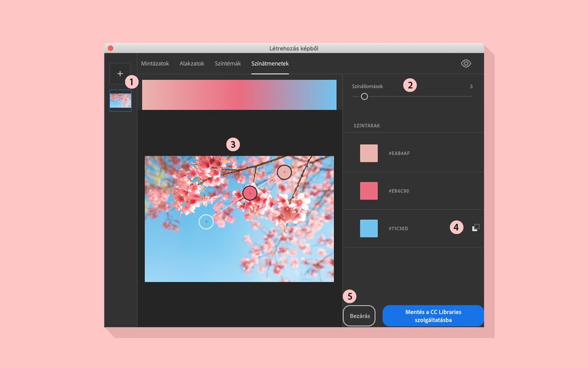The image size is (588, 368).
Task: Click the plus icon to add an image
Action: [120, 74]
